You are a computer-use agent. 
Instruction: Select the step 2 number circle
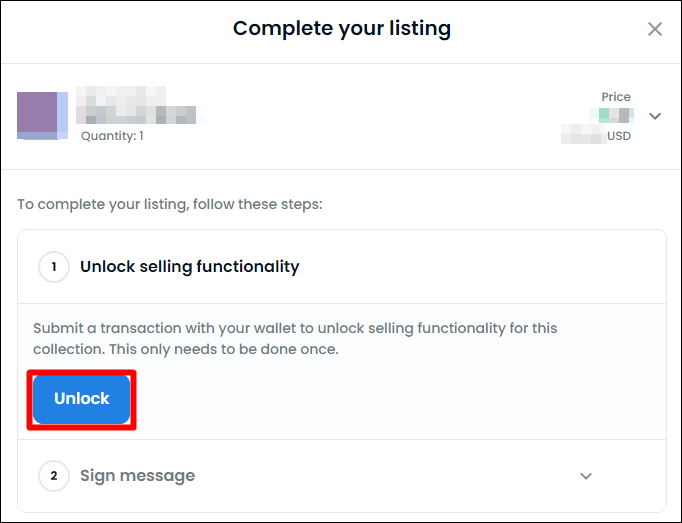coord(54,476)
